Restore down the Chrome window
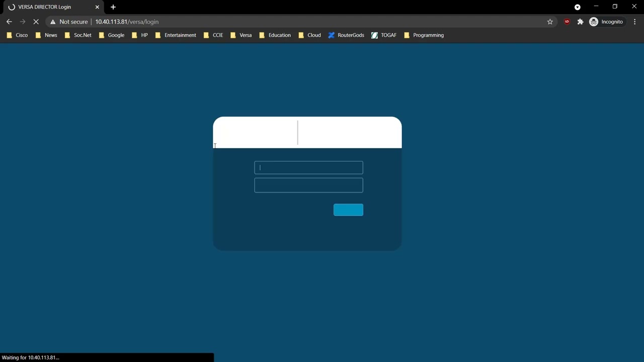 [615, 7]
